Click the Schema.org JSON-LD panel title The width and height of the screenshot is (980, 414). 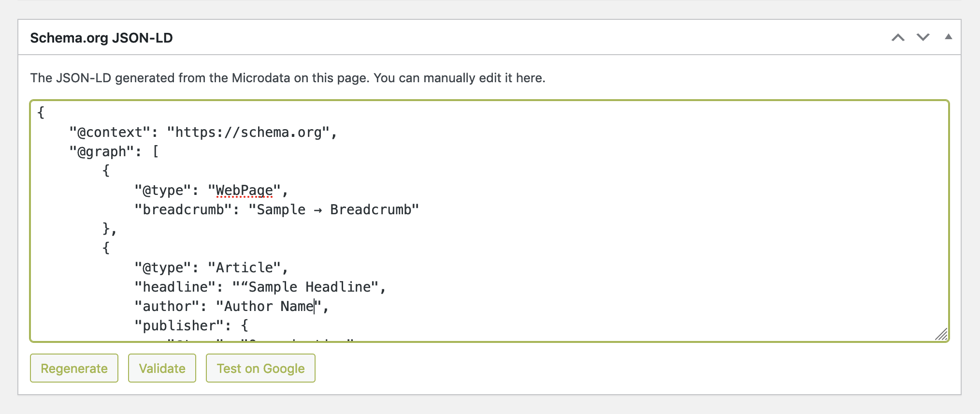point(101,38)
